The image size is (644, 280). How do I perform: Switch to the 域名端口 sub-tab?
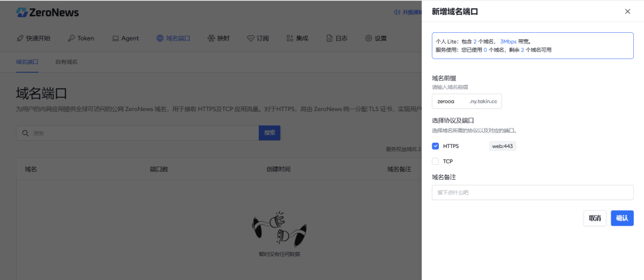pos(27,62)
